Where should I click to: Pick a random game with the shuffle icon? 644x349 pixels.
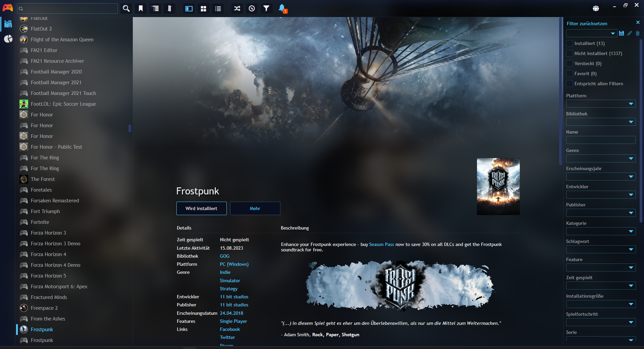237,8
